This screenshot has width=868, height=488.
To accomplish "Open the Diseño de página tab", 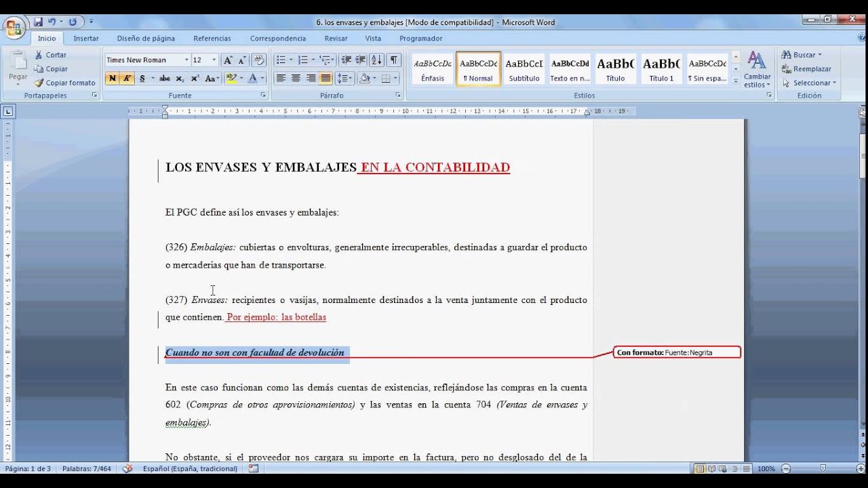I will 146,39.
